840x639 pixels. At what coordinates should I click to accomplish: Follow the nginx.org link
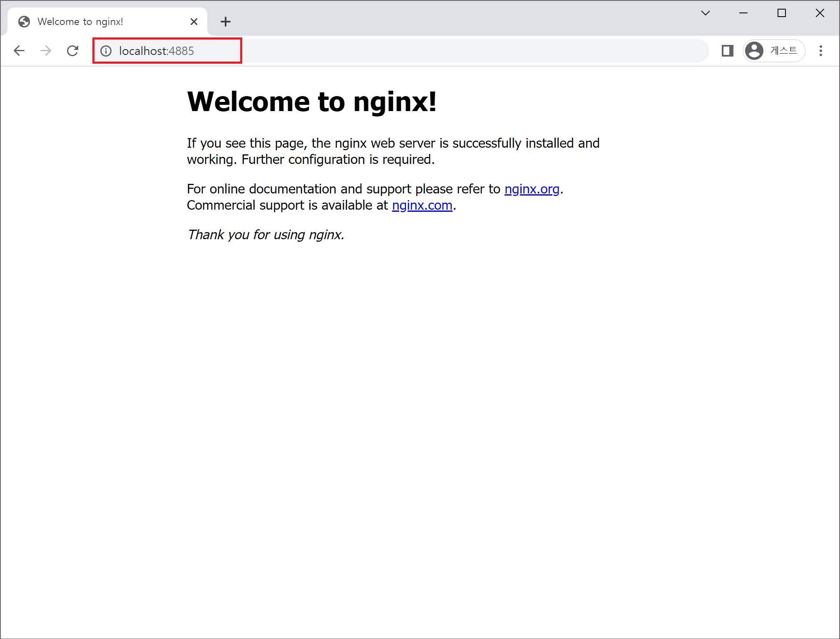pos(532,189)
